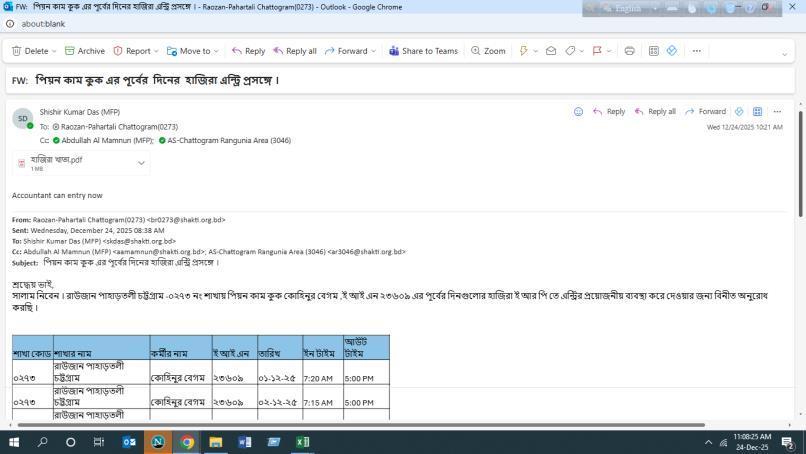Screen dimensions: 806x454
Task: Click the sender avatar SD
Action: [22, 119]
